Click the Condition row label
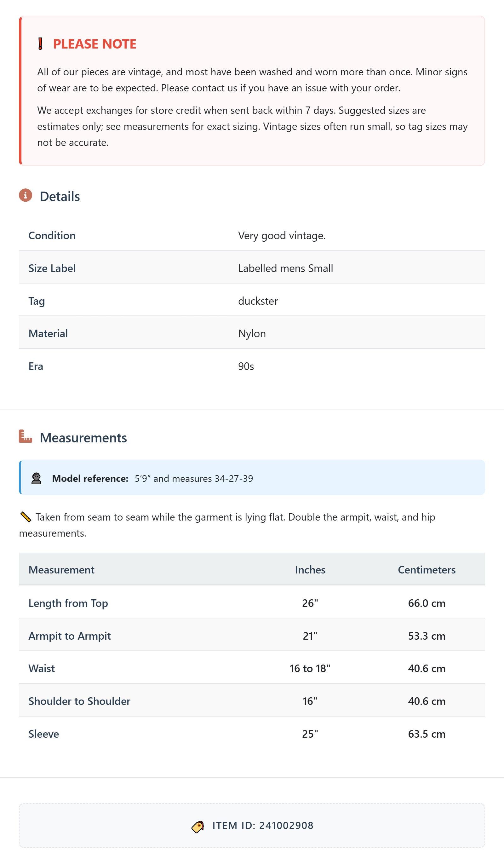Screen dimensions: 504x864 click(52, 236)
